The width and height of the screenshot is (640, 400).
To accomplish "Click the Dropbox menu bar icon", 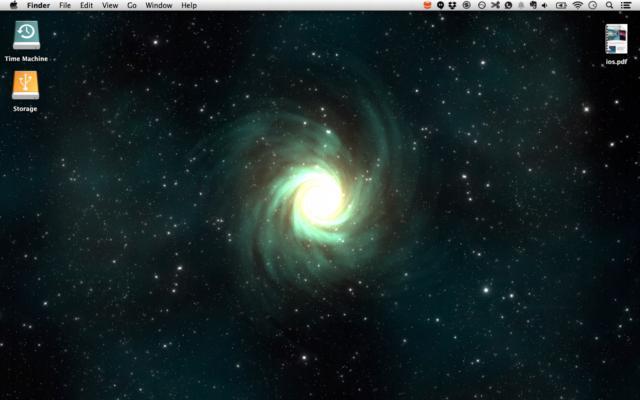I will pos(453,5).
